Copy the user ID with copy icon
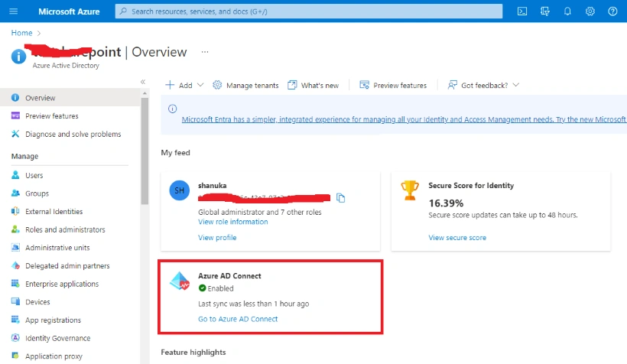Image resolution: width=627 pixels, height=364 pixels. pyautogui.click(x=341, y=198)
